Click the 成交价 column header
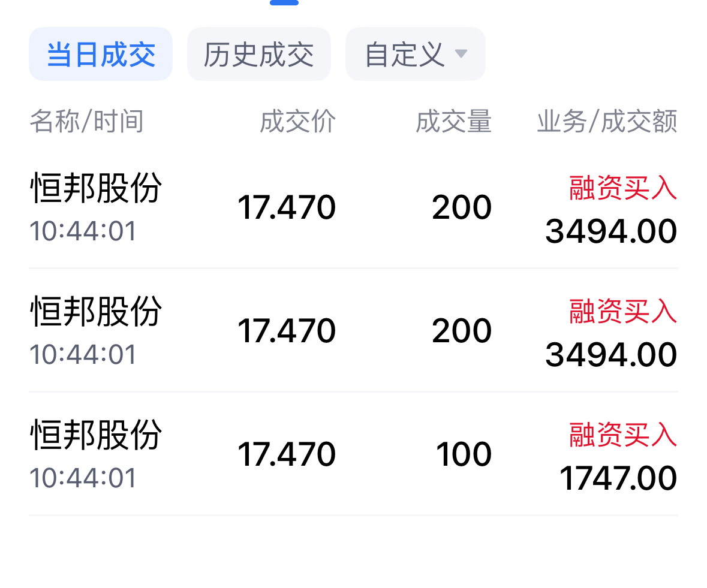 pos(297,122)
